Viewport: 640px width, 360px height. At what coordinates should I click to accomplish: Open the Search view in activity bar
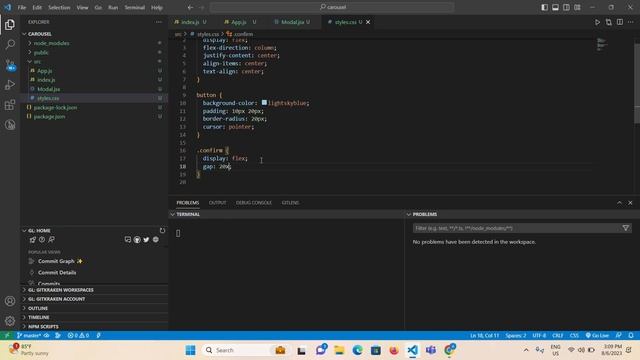[x=10, y=44]
